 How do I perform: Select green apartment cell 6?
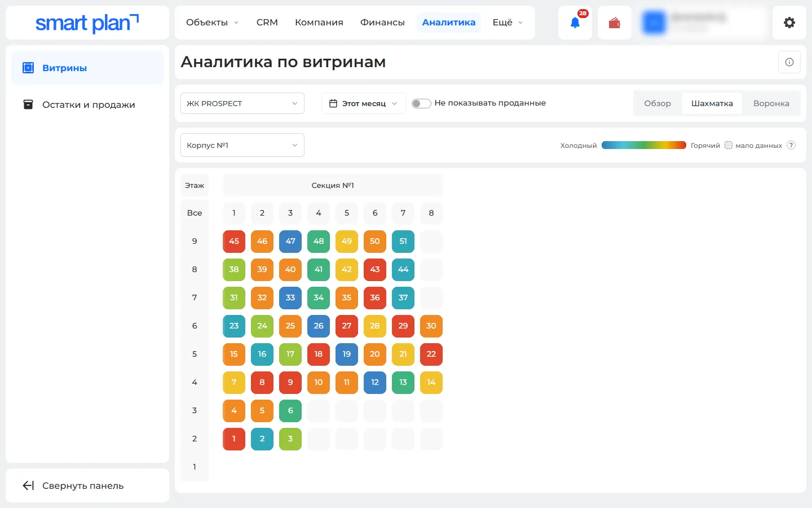(290, 410)
